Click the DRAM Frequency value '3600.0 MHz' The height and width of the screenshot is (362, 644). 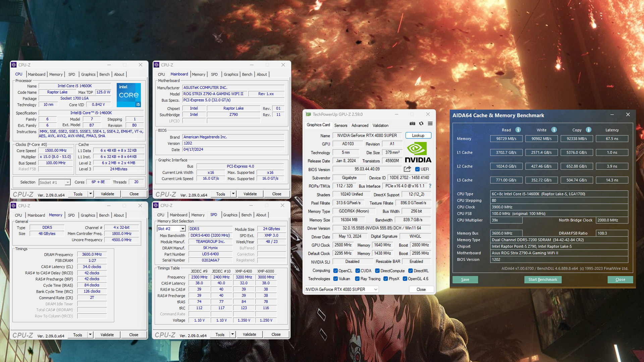[x=92, y=254]
